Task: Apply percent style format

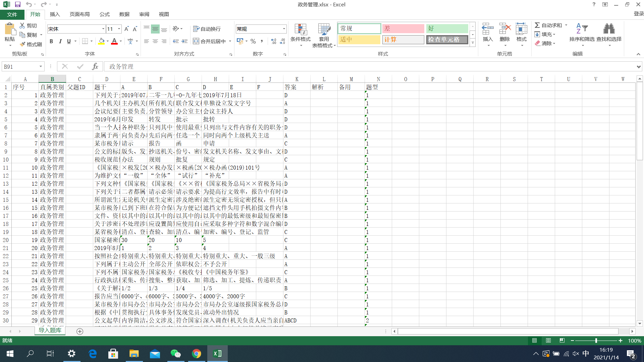Action: (253, 41)
